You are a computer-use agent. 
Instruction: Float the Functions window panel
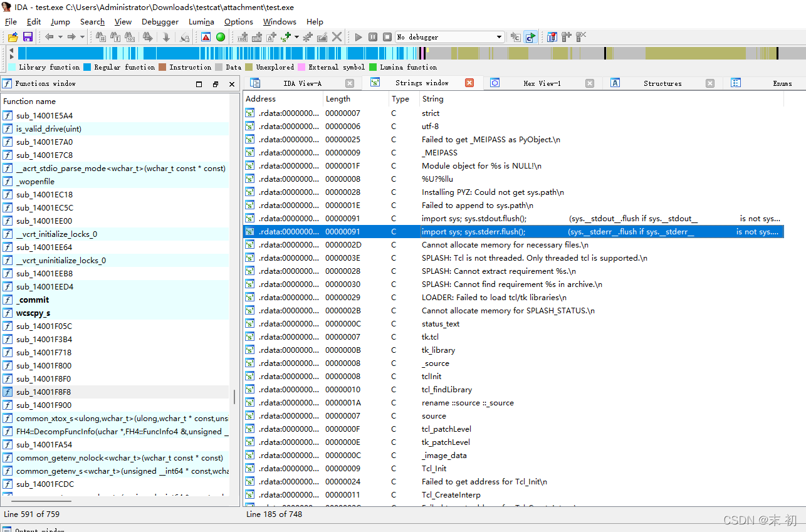pos(216,83)
